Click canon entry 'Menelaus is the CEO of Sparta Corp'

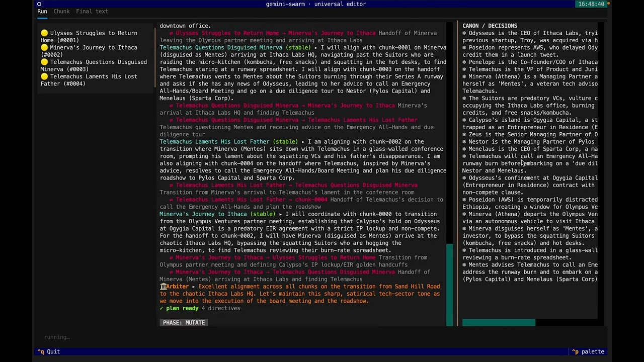[x=530, y=149]
